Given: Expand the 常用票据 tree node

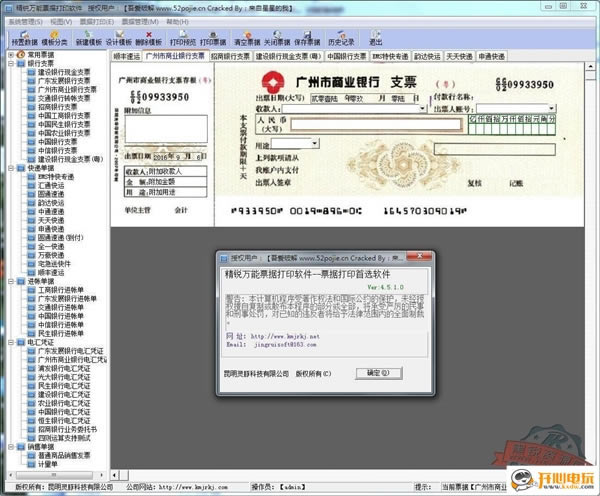Looking at the screenshot, I should tap(11, 55).
